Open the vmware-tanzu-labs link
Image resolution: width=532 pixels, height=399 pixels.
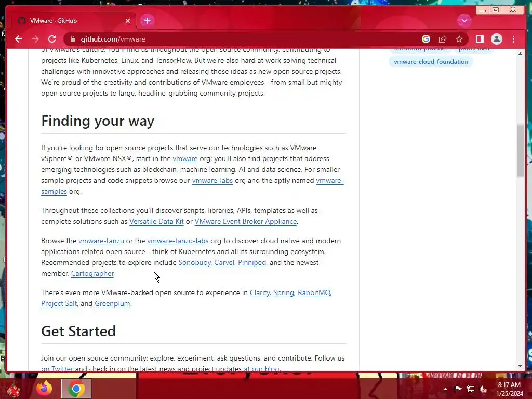(178, 241)
